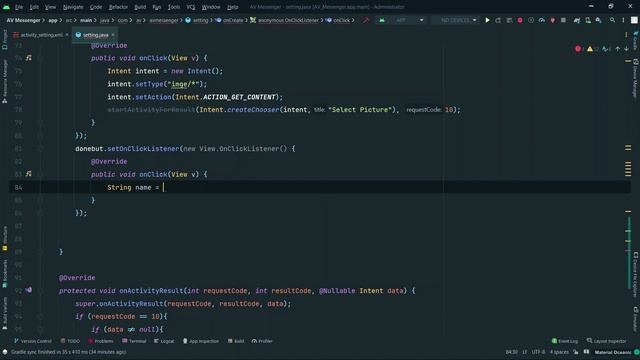Toggle the read-only lock icon in status bar

(x=576, y=352)
